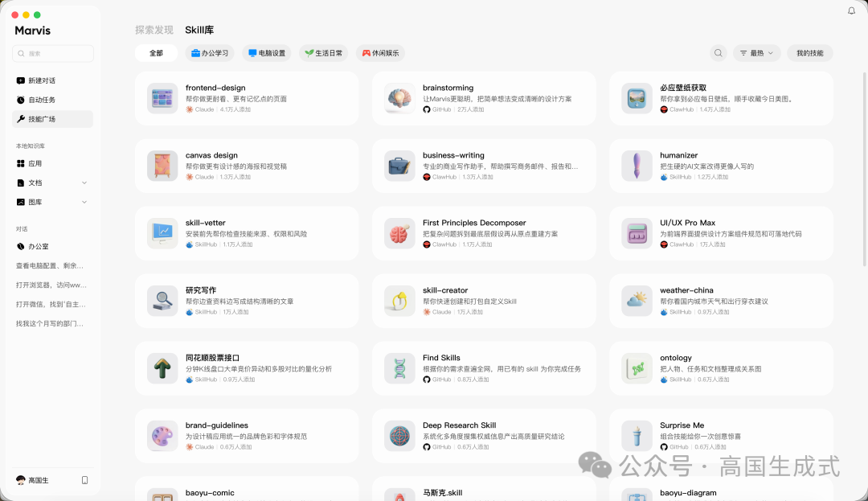Click the brainstorming brain icon

pyautogui.click(x=399, y=99)
